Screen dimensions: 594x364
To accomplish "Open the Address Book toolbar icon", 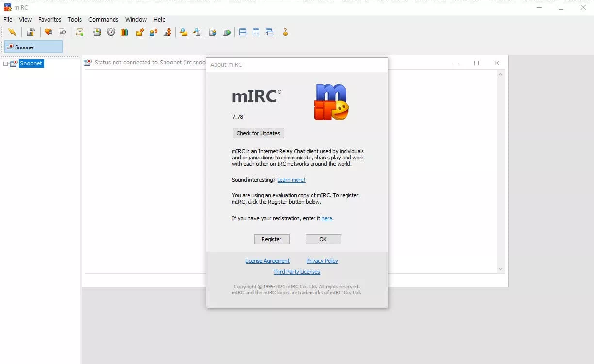I will click(97, 32).
